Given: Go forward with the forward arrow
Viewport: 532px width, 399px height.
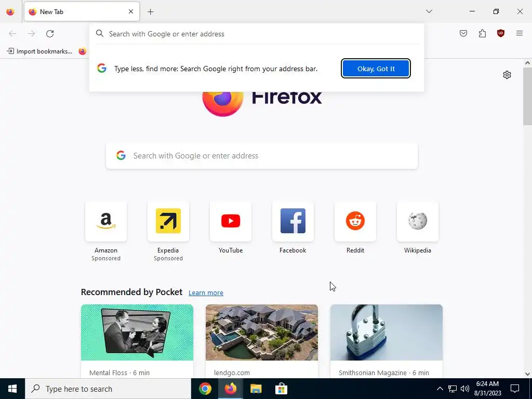Looking at the screenshot, I should pos(31,34).
